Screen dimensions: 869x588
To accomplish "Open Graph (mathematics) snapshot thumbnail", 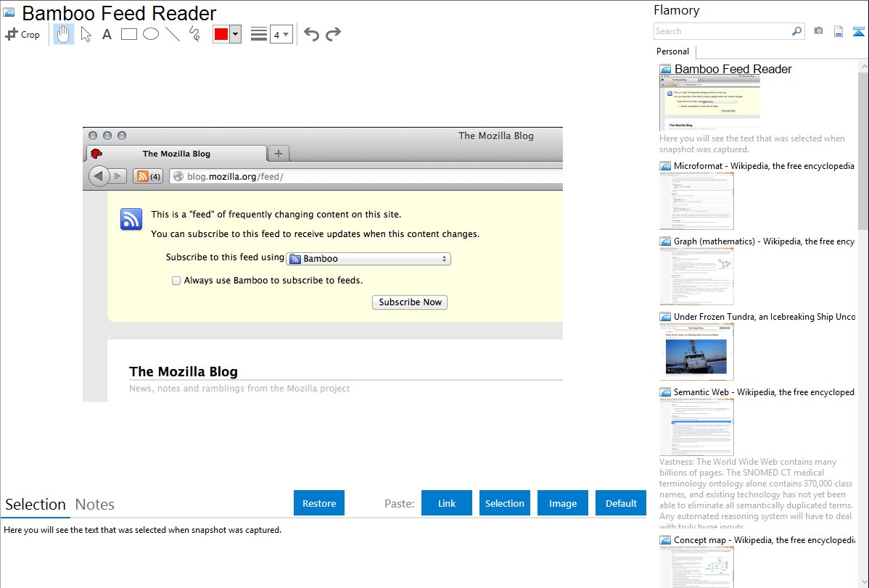I will [x=696, y=276].
